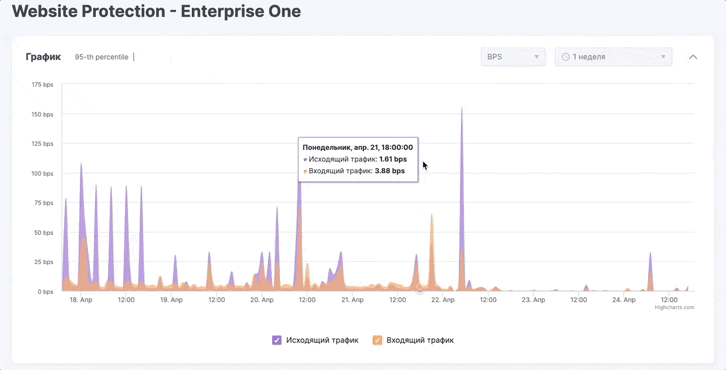Screen dimensions: 726x370
Task: Click the "21. Апр" x-axis label
Action: (352, 300)
